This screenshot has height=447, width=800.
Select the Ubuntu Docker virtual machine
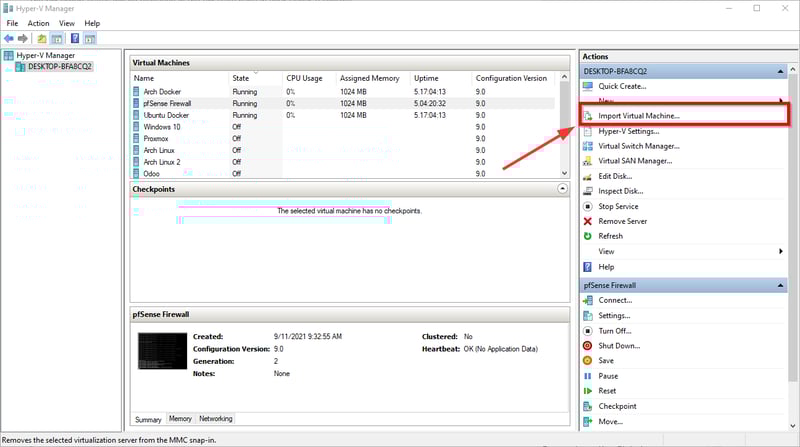166,115
